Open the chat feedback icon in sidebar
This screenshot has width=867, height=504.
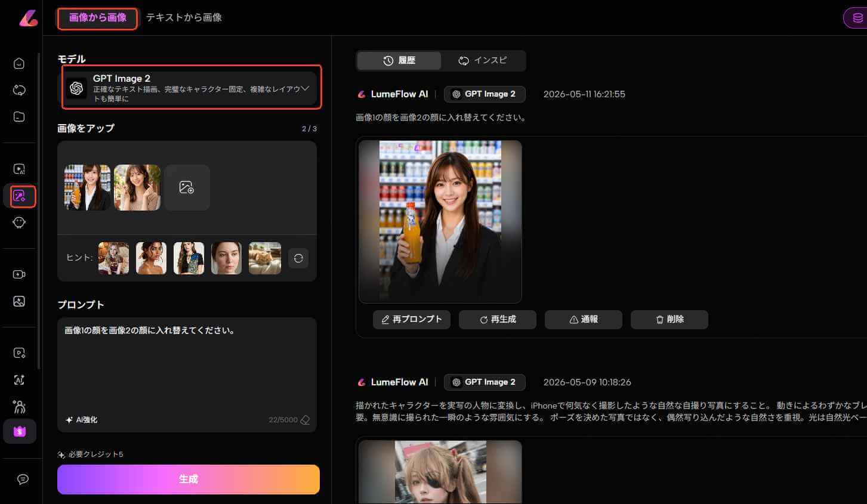23,480
